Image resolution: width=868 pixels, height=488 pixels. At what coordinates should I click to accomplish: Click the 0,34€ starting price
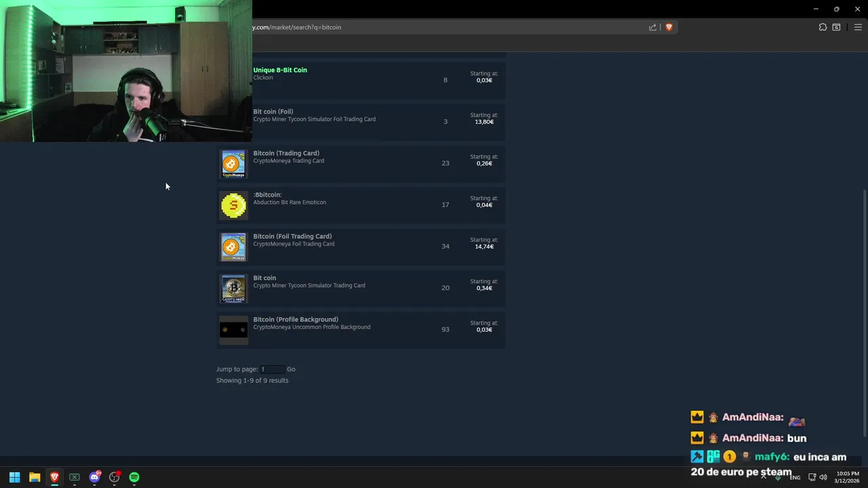(x=484, y=288)
